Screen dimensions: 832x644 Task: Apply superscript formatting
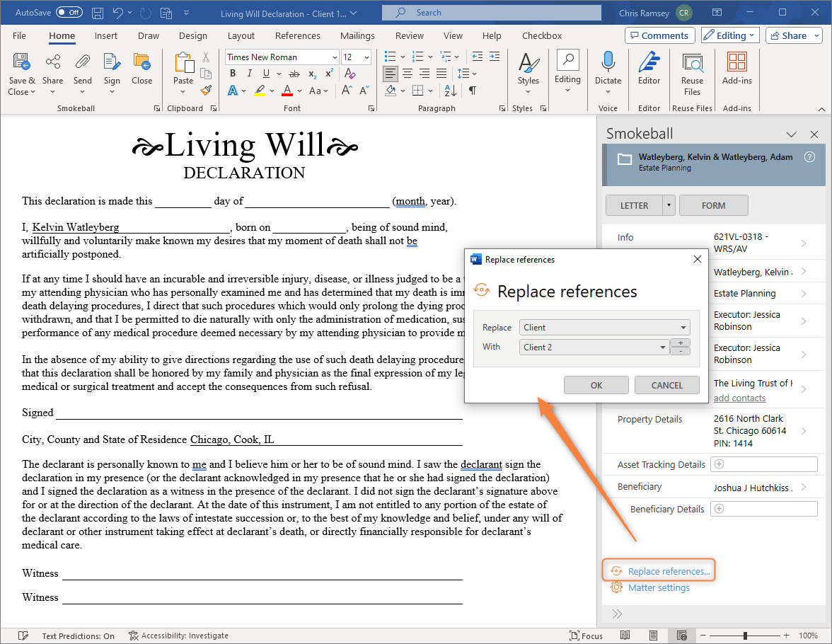point(330,74)
